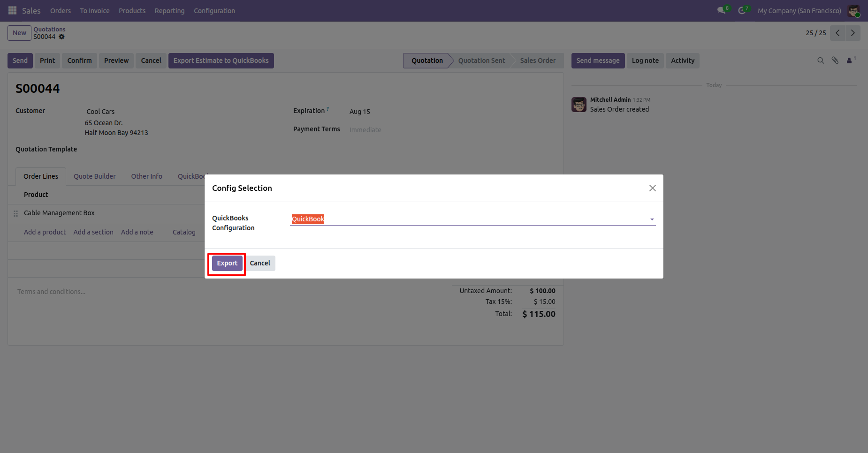This screenshot has width=868, height=453.
Task: Click the Preview button
Action: (116, 60)
